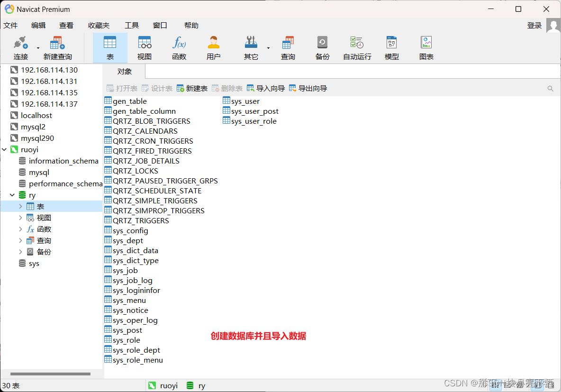Expand the 查询 node under ry

(20, 241)
